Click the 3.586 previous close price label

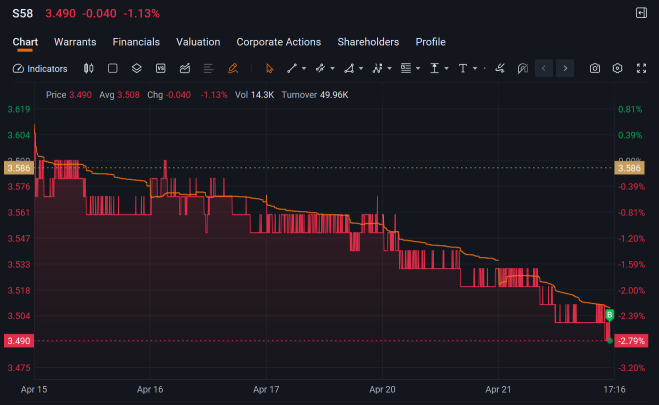click(x=19, y=168)
